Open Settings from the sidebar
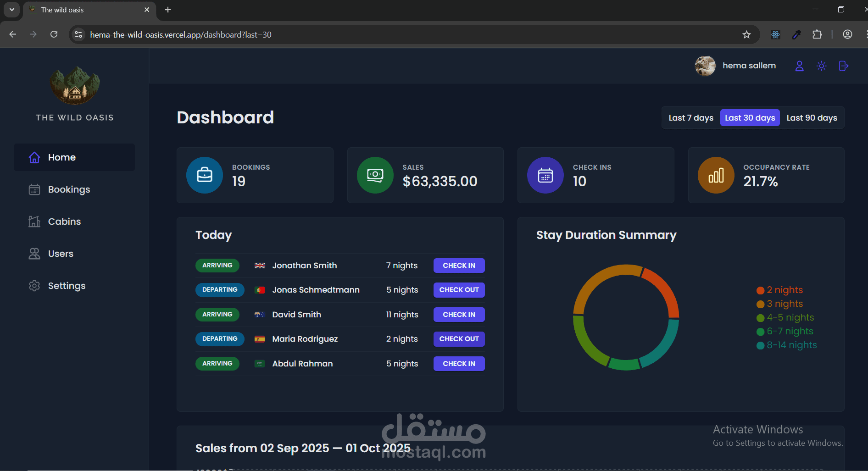The image size is (868, 471). (x=67, y=286)
